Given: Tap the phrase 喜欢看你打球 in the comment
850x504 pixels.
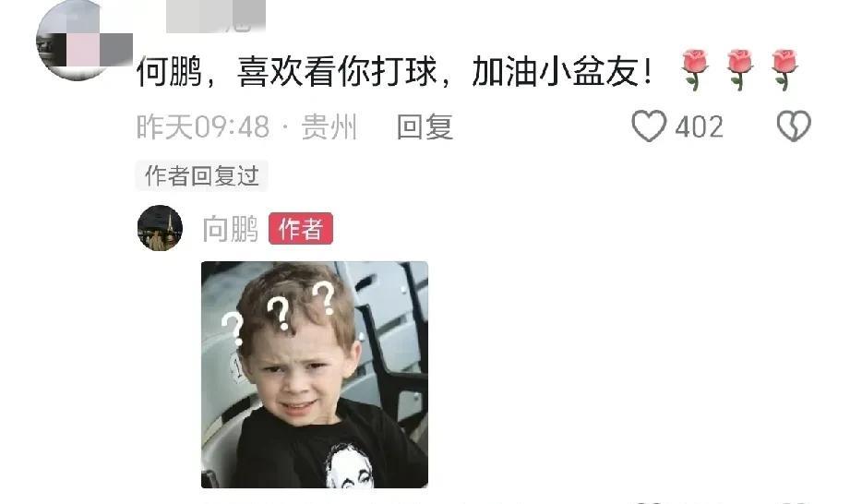Looking at the screenshot, I should (x=337, y=71).
